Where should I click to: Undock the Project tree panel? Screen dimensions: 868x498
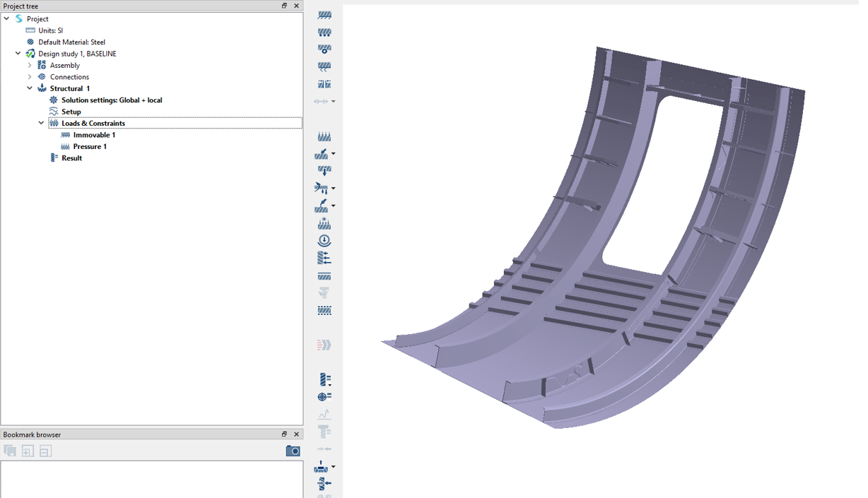click(x=284, y=6)
